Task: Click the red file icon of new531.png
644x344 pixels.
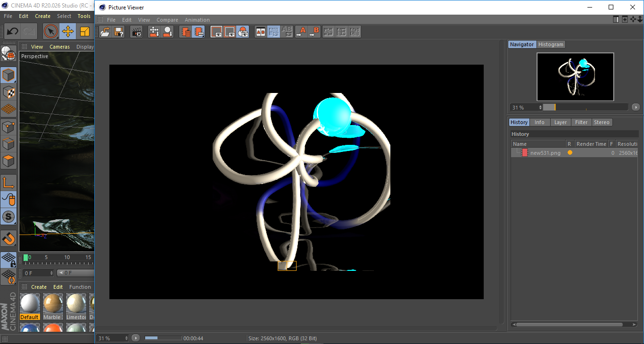Action: (525, 152)
